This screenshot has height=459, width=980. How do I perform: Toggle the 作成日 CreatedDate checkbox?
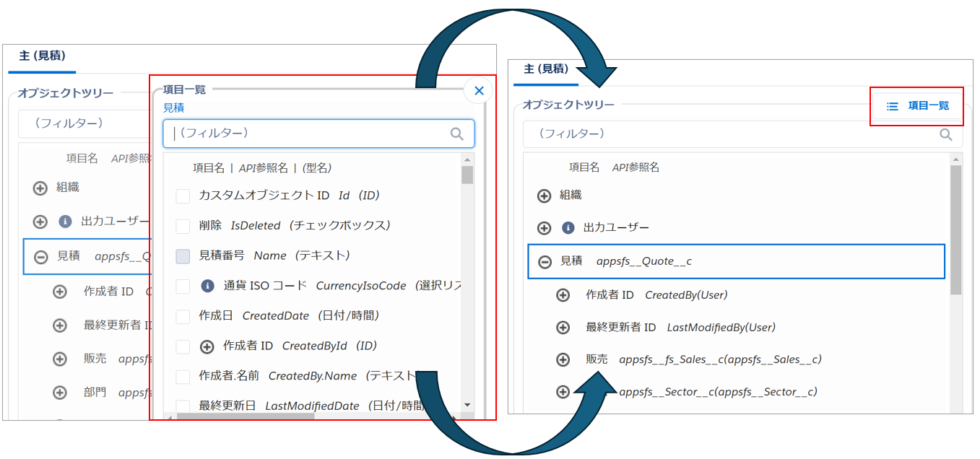click(183, 316)
